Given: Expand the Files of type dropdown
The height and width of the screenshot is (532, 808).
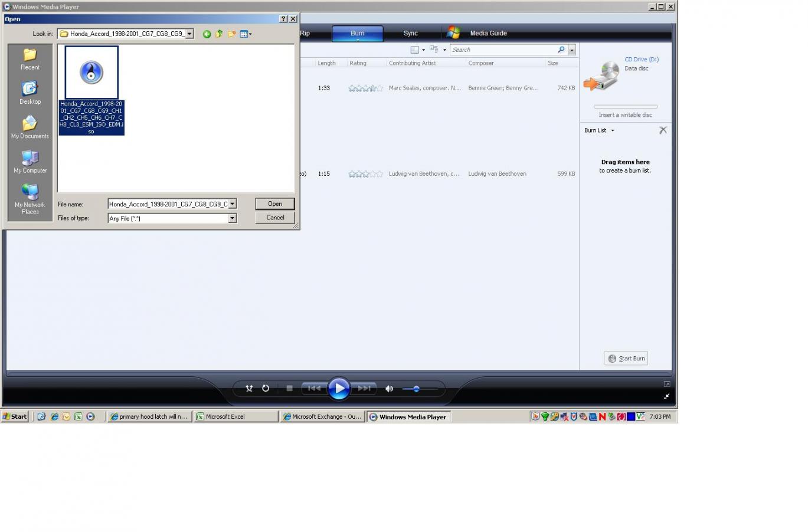Looking at the screenshot, I should tap(232, 218).
